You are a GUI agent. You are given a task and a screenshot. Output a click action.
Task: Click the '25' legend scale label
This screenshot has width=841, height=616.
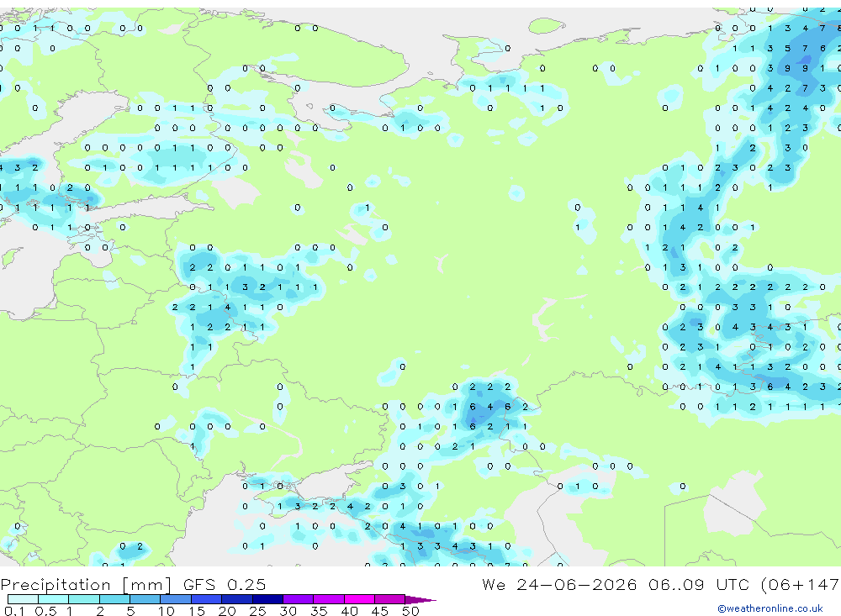[x=257, y=611]
